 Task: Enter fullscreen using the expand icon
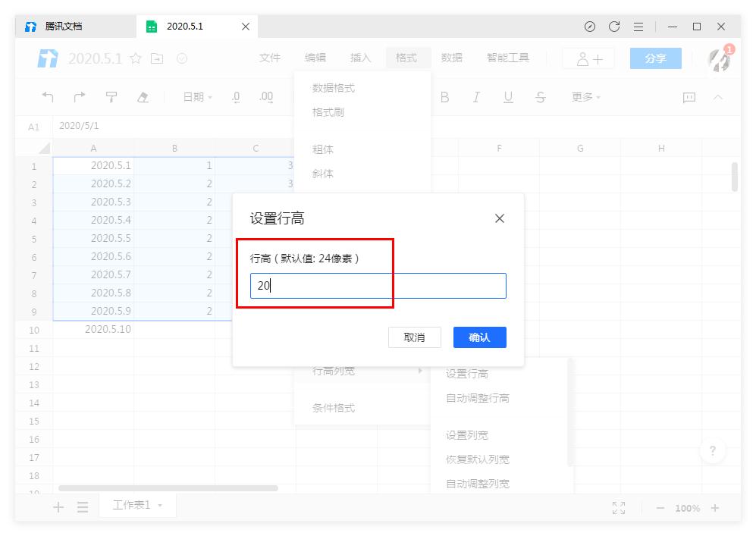[618, 508]
